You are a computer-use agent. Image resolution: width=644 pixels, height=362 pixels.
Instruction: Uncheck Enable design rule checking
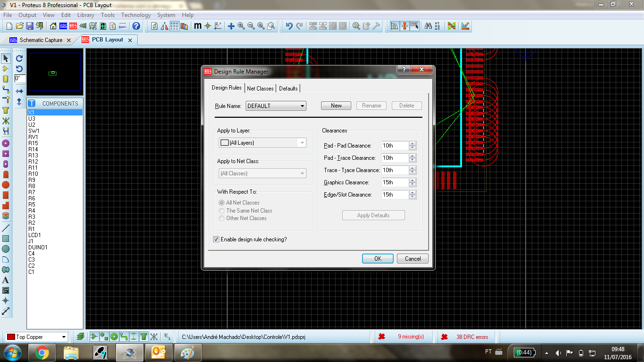coord(216,239)
